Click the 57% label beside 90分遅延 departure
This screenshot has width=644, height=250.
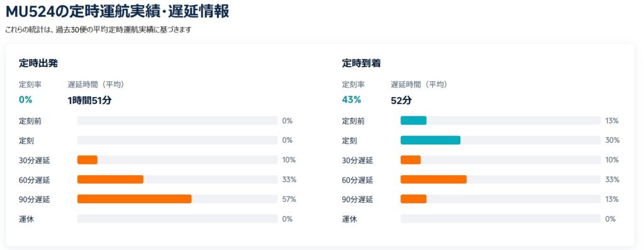click(x=289, y=200)
